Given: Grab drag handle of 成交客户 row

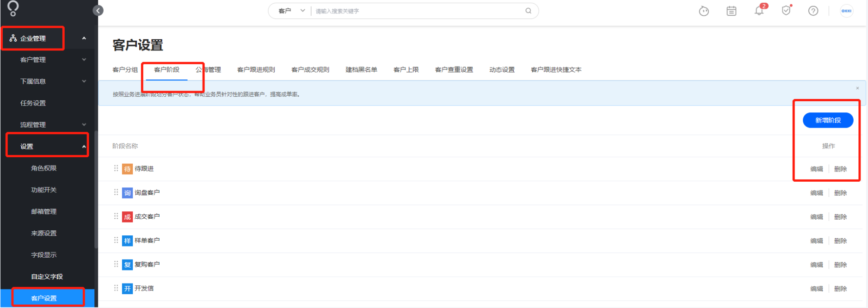Looking at the screenshot, I should tap(116, 216).
